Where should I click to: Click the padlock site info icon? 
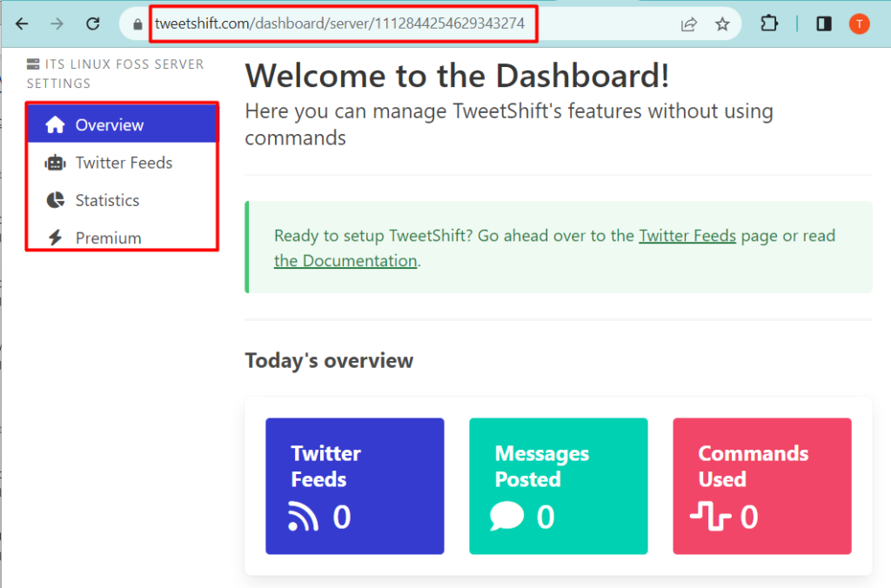137,24
